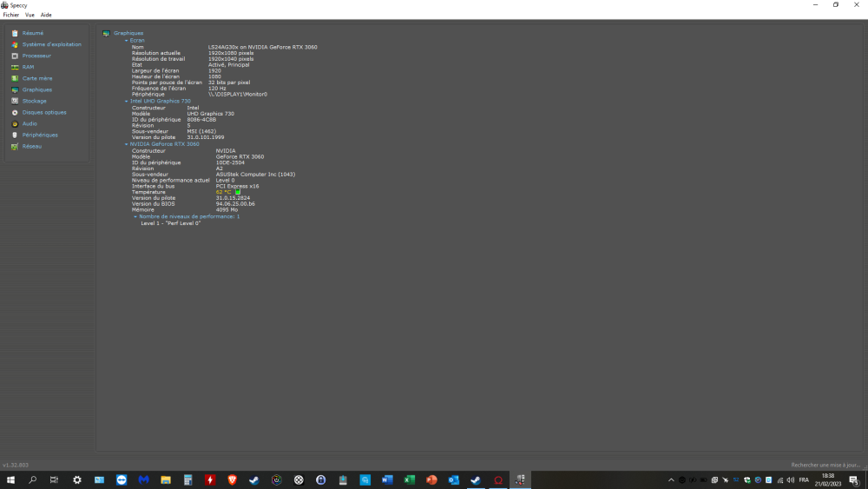Open Windows Start menu
This screenshot has height=489, width=868.
[10, 480]
